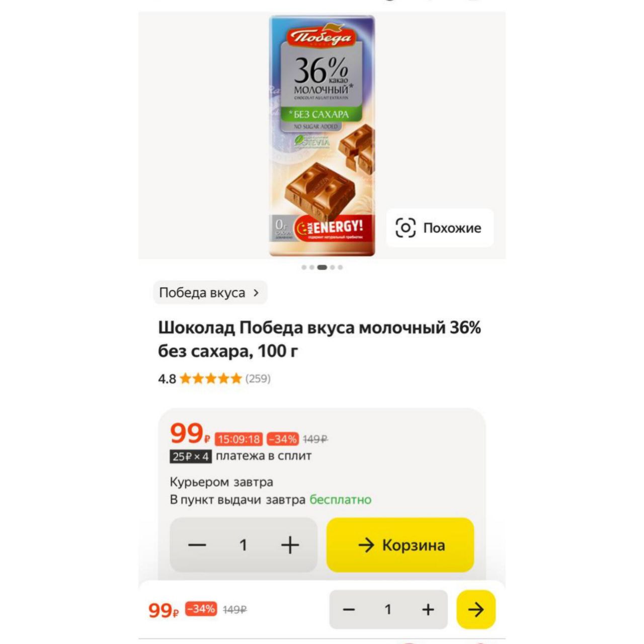Click the plus icon in the bottom sticky bar
The width and height of the screenshot is (644, 644).
pos(428,610)
